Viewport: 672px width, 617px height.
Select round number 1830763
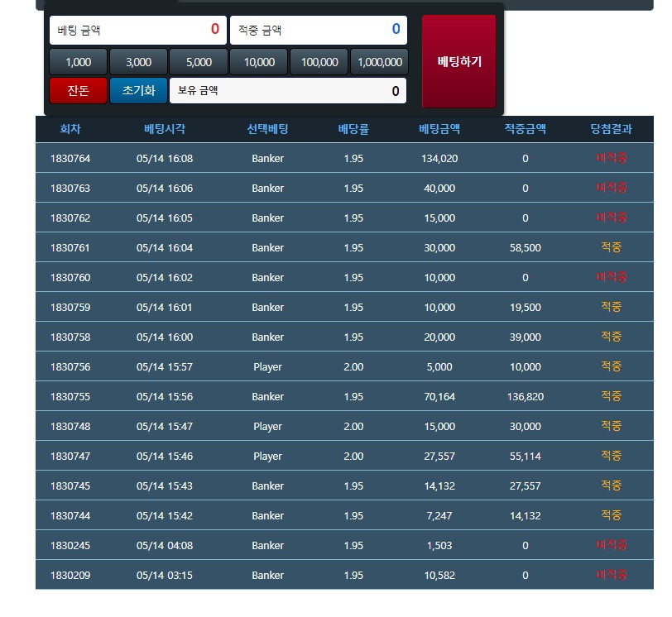click(70, 189)
